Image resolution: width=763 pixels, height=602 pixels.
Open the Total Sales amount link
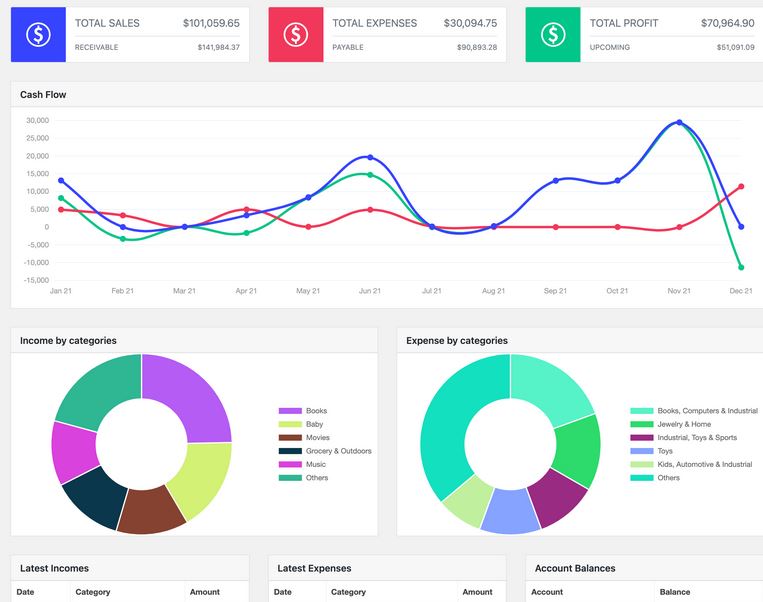(211, 23)
